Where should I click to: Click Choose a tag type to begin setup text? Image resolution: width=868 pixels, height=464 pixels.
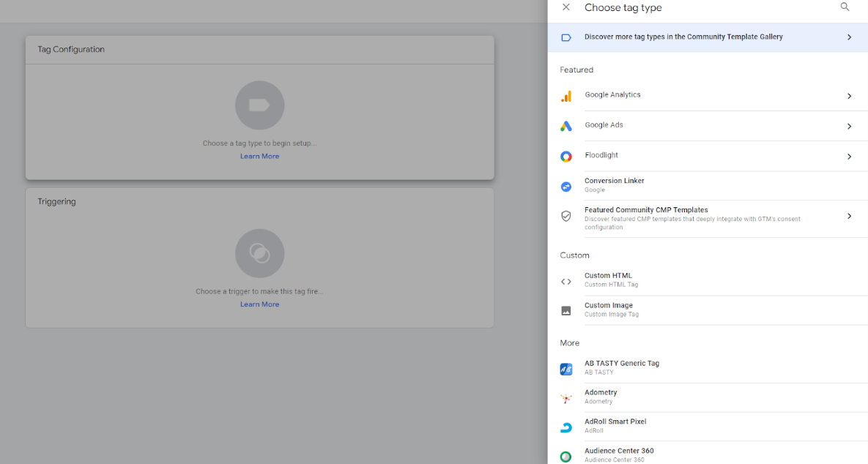pos(259,143)
